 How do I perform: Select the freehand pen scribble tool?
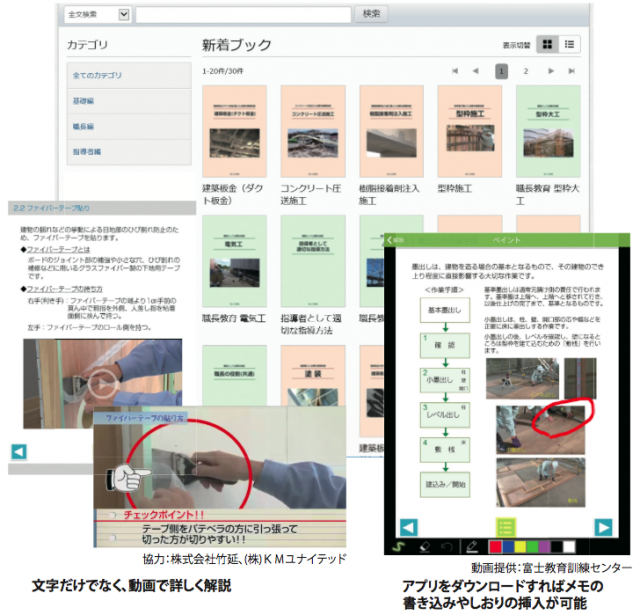coord(397,547)
